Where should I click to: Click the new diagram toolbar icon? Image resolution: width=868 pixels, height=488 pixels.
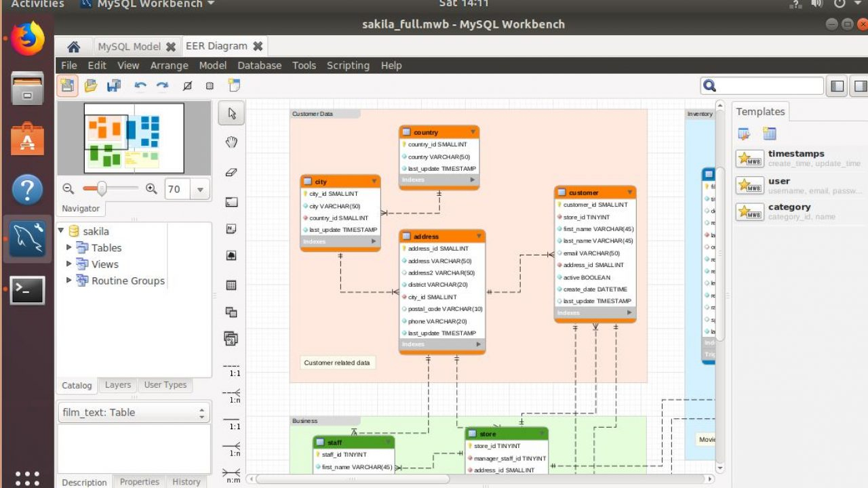(234, 85)
